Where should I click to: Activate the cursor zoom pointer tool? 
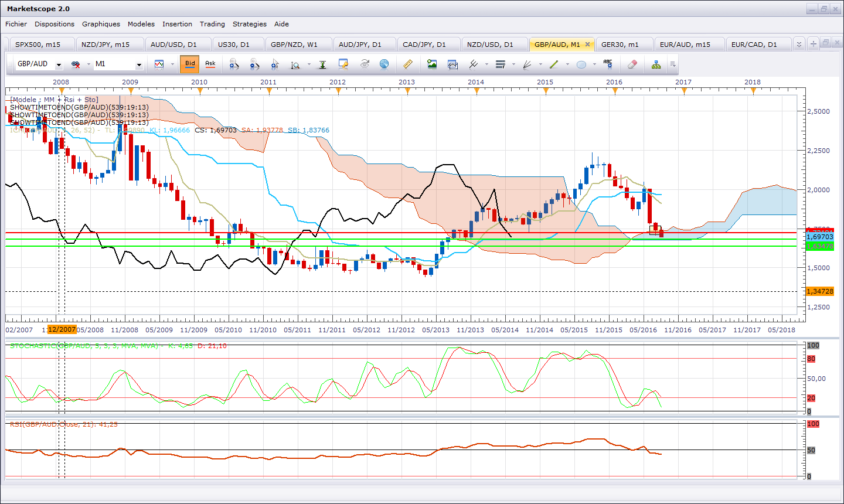[x=275, y=64]
